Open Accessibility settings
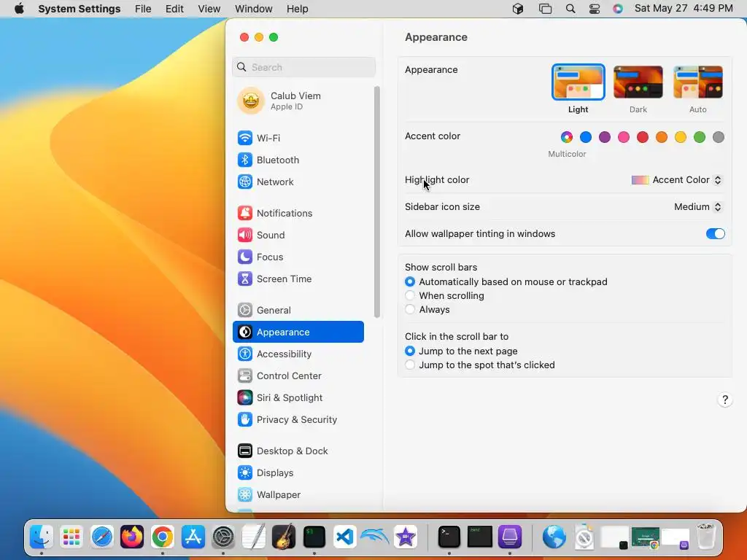This screenshot has width=747, height=560. click(298, 354)
